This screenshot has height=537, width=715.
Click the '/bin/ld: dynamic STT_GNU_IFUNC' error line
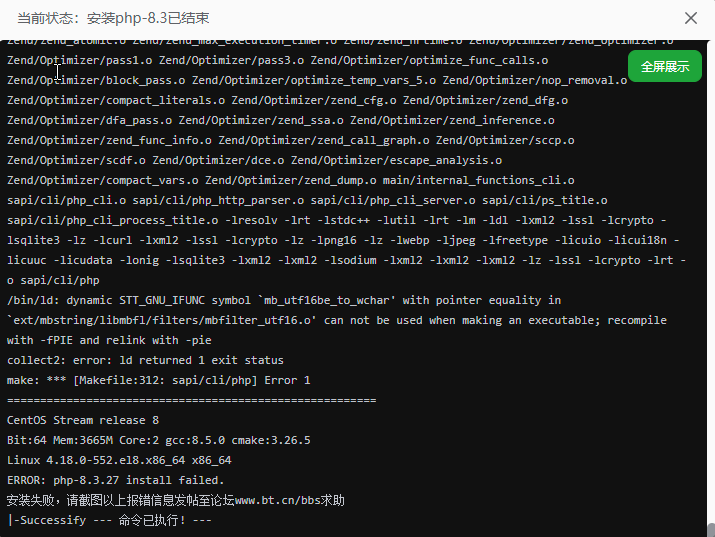pyautogui.click(x=284, y=300)
